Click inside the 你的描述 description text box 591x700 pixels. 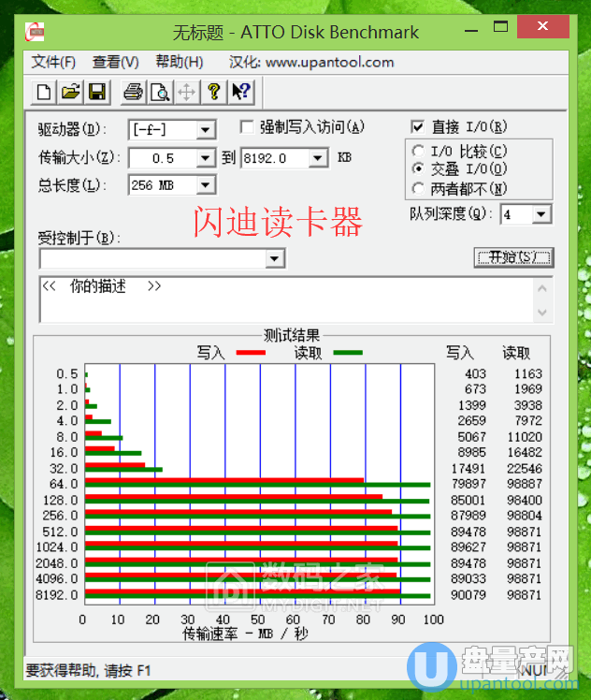[281, 299]
